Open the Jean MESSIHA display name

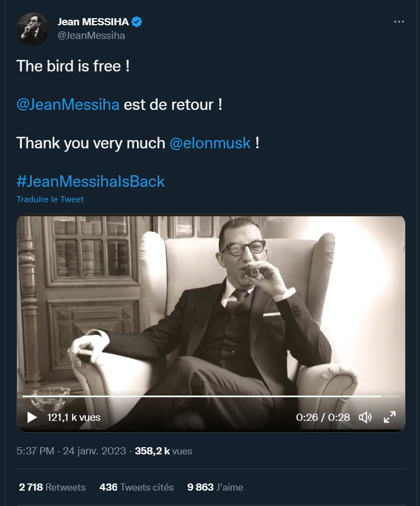pyautogui.click(x=93, y=22)
